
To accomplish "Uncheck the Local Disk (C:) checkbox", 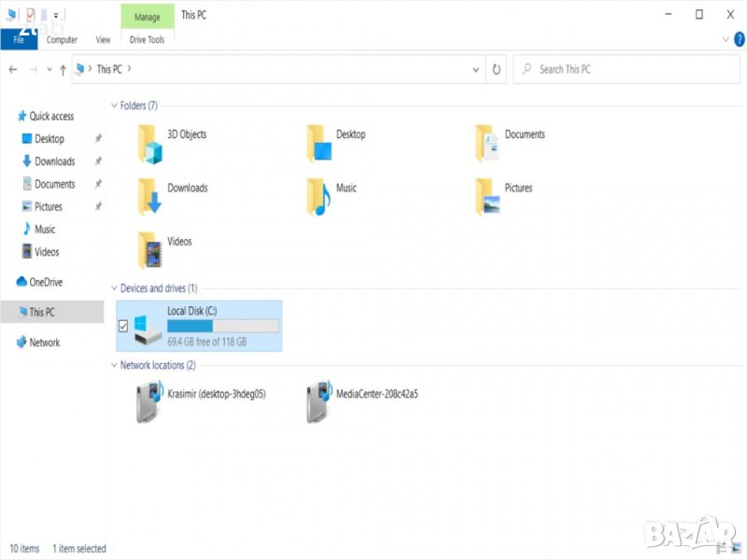I will [x=123, y=326].
